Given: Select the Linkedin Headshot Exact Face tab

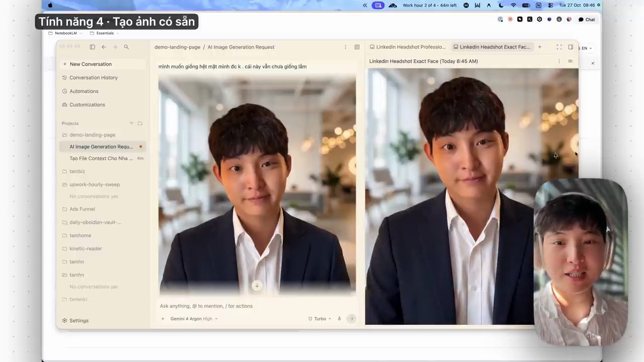Looking at the screenshot, I should pyautogui.click(x=492, y=47).
